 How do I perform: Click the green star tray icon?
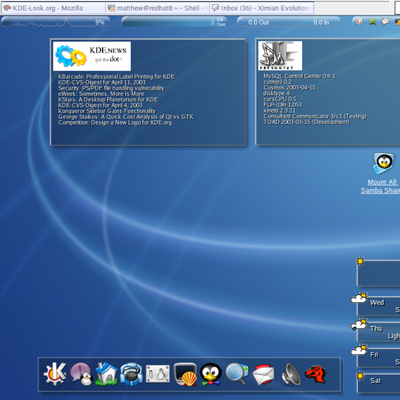tap(372, 22)
